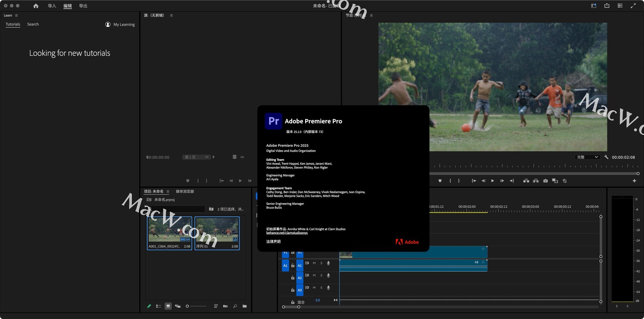Play the sequence in Program monitor

point(492,181)
